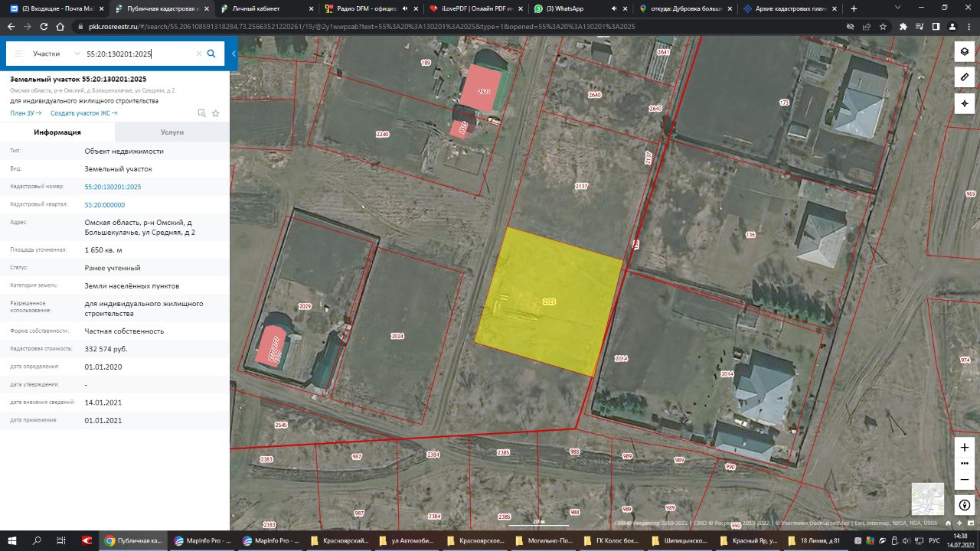
Task: Select the Информация tab
Action: click(x=57, y=132)
